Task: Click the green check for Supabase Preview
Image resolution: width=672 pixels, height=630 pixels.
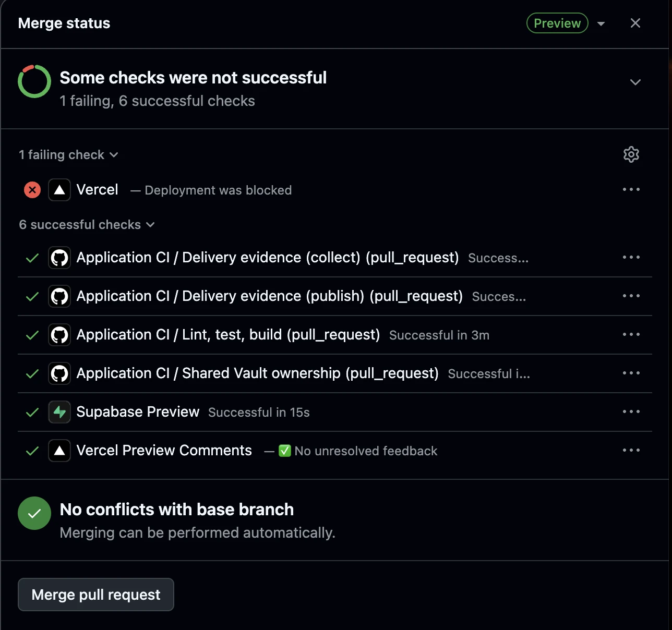Action: (x=32, y=413)
